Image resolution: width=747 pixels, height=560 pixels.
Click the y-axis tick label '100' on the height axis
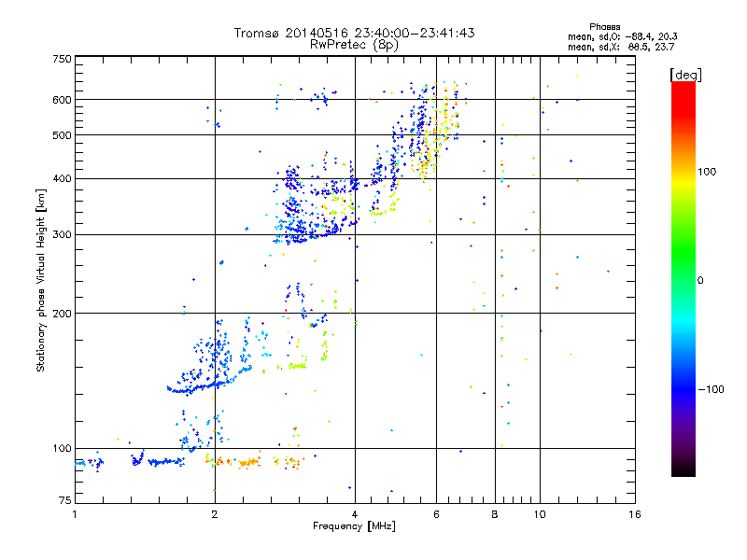coord(62,448)
